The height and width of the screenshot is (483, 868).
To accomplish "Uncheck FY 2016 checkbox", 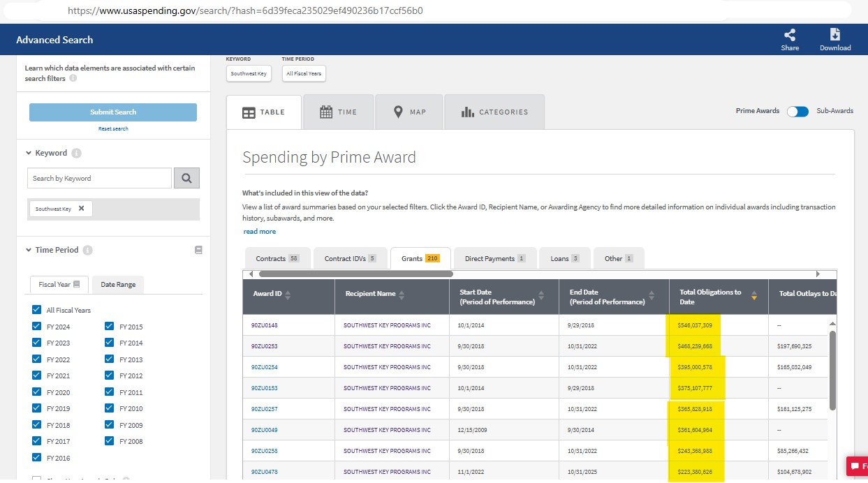I will click(36, 458).
